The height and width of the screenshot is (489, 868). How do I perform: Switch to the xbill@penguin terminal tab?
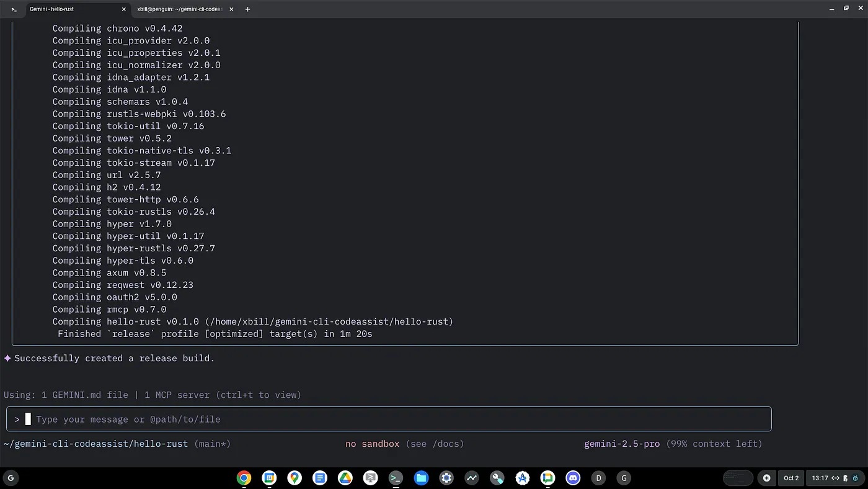coord(180,9)
